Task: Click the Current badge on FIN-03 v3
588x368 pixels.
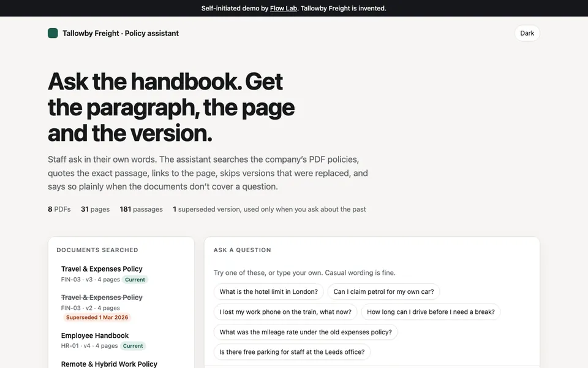Action: (135, 280)
